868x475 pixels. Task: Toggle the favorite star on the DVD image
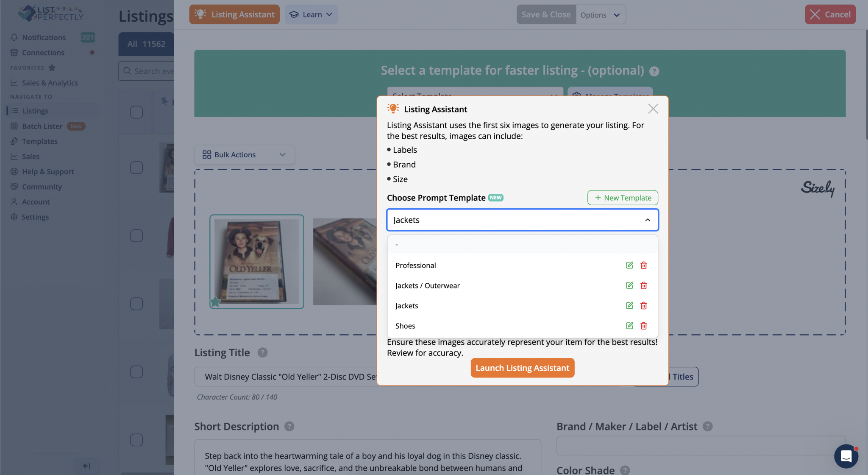[215, 301]
